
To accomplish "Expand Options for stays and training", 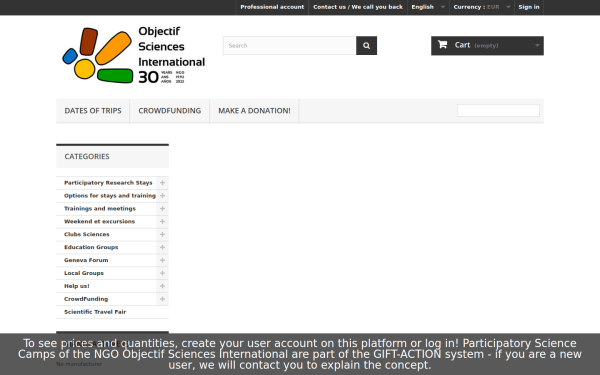I will coord(162,196).
